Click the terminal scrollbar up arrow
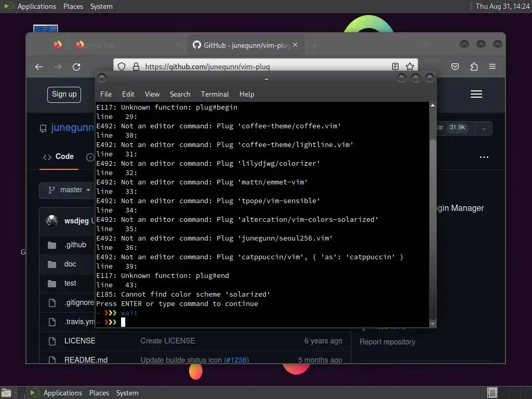This screenshot has width=532, height=399. [x=433, y=105]
